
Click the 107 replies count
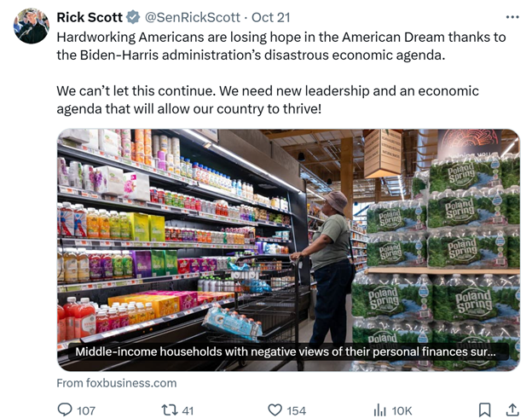(86, 410)
